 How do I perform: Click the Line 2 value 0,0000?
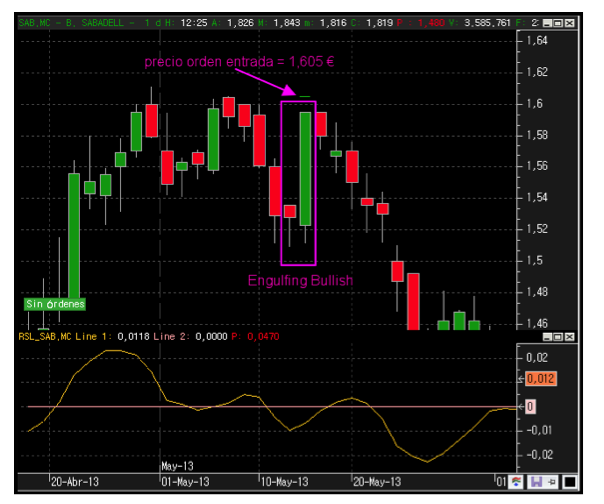click(x=211, y=337)
